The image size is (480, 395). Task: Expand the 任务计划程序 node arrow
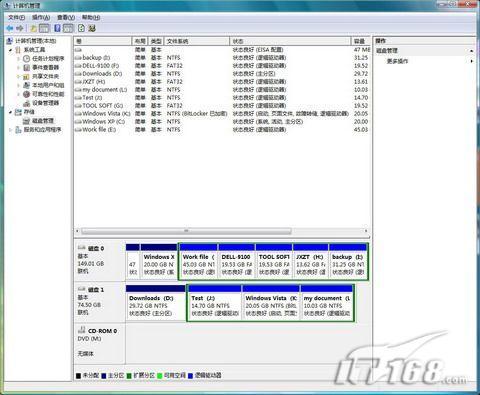point(18,59)
